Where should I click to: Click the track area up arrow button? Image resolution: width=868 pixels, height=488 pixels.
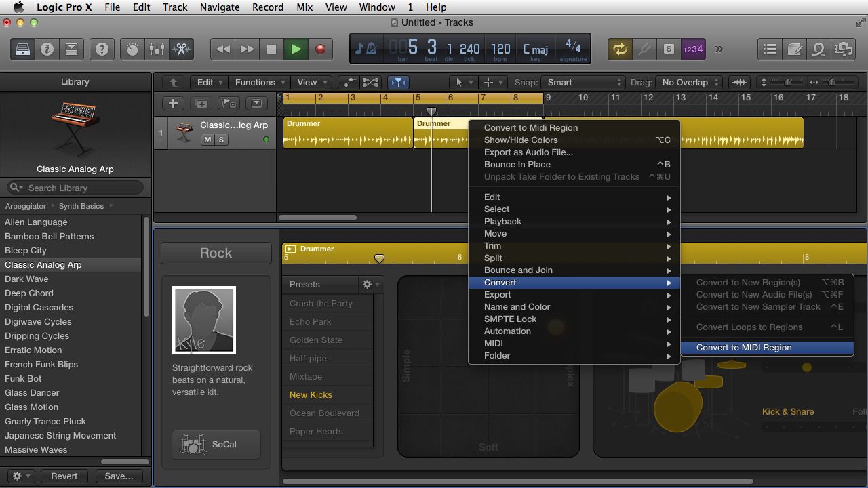click(x=173, y=82)
